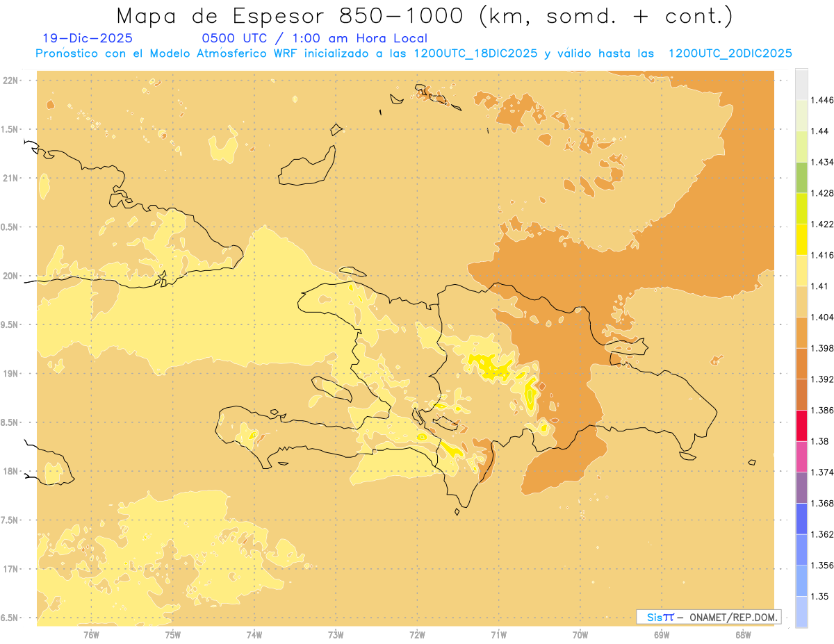Click the 19N latitude label
Screen dimensions: 834x644
pos(10,374)
